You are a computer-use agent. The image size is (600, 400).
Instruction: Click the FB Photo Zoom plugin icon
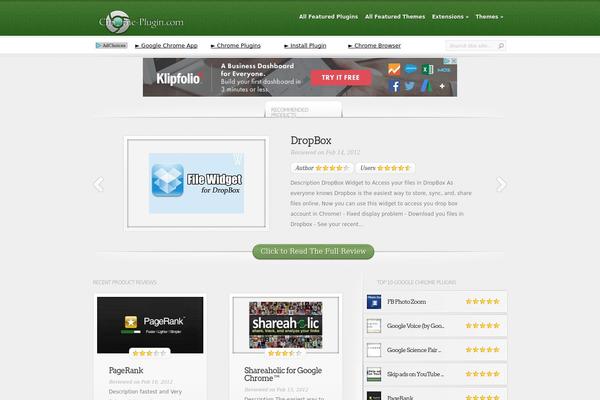pos(374,302)
